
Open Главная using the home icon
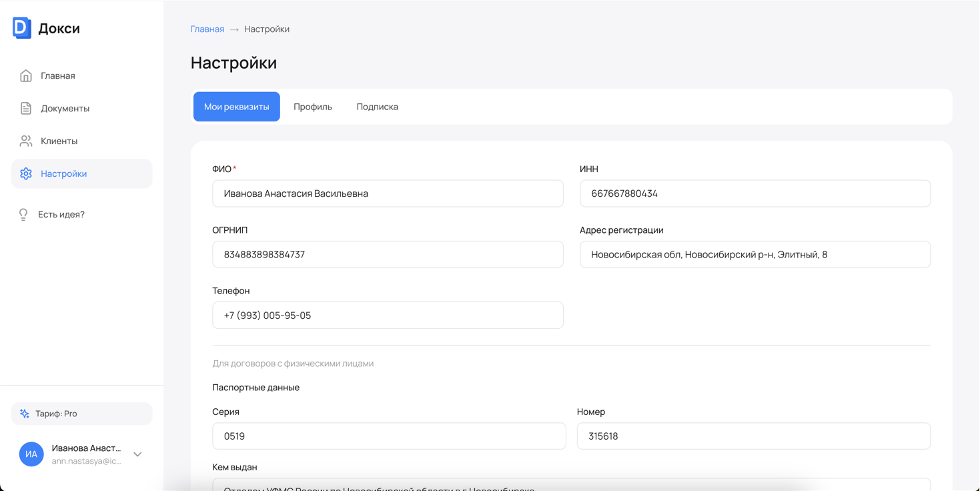(x=25, y=75)
